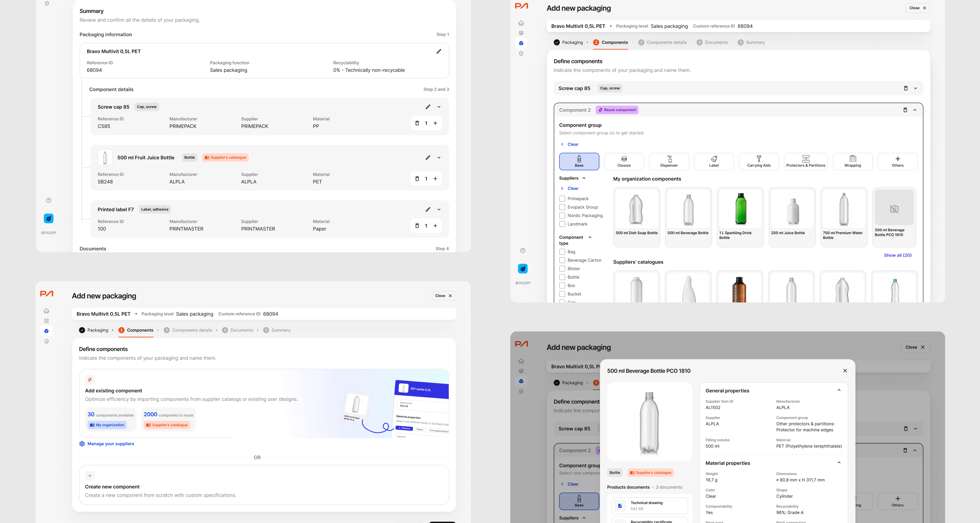Collapse General properties section in dialog
The image size is (980, 523).
coord(839,390)
